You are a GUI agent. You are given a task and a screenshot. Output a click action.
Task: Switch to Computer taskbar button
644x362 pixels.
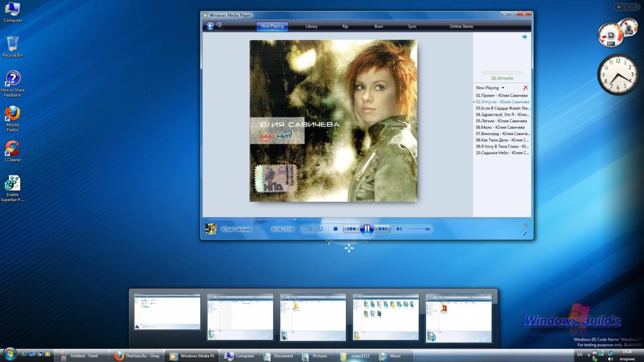pyautogui.click(x=240, y=356)
